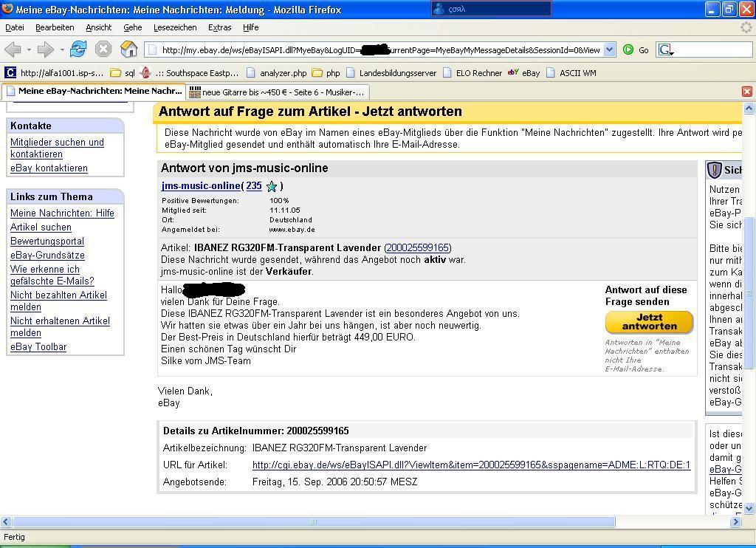Click horizontal scrollbar right arrow
756x548 pixels.
click(736, 522)
